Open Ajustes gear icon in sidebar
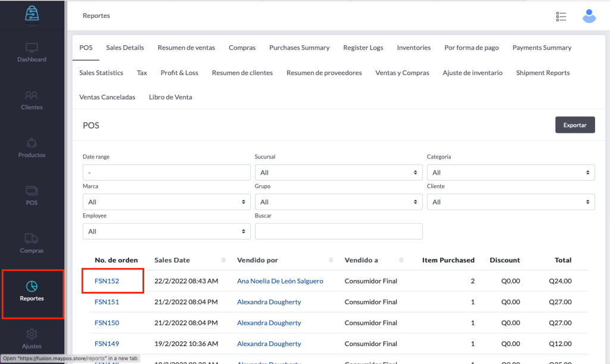This screenshot has width=610, height=364. pyautogui.click(x=32, y=334)
